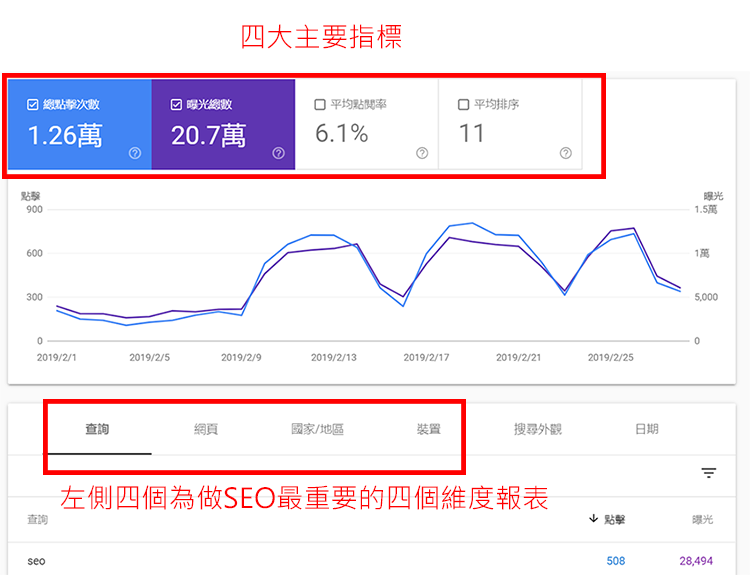Sort table by 曝光 column header
This screenshot has width=750, height=575.
pyautogui.click(x=703, y=520)
